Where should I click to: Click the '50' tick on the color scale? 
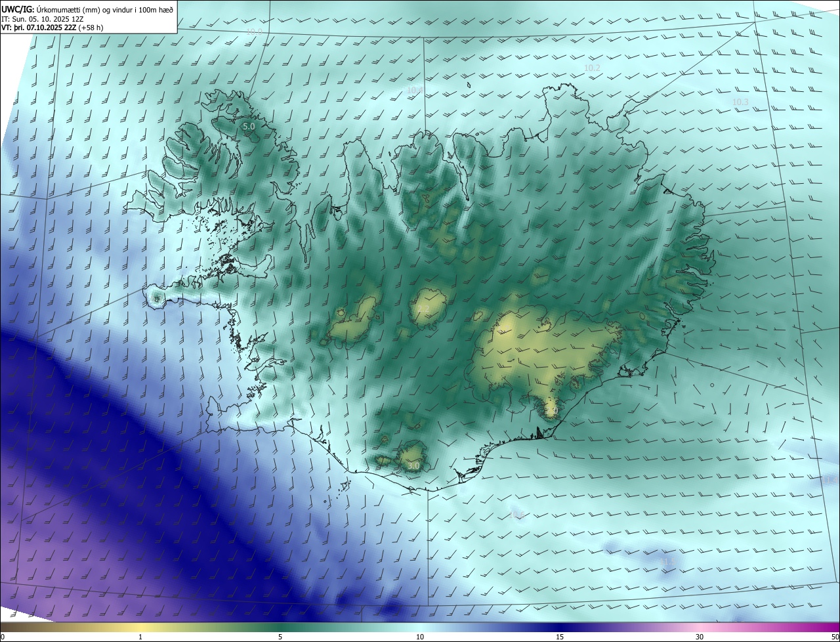pyautogui.click(x=835, y=637)
